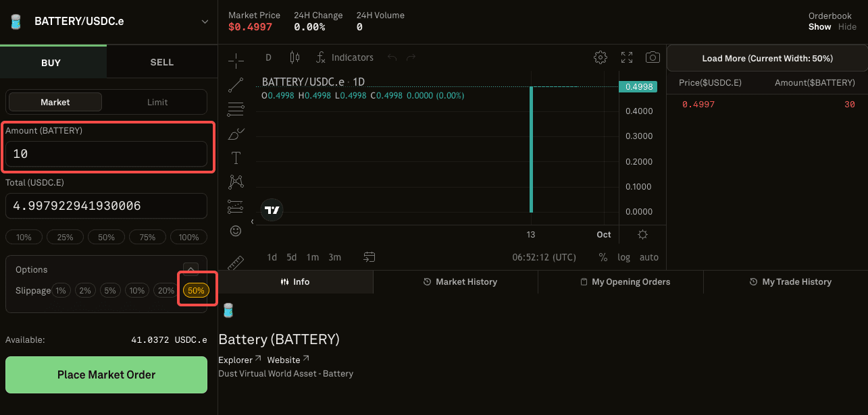Set order amount to 75% of balance
The width and height of the screenshot is (868, 415).
click(x=147, y=237)
